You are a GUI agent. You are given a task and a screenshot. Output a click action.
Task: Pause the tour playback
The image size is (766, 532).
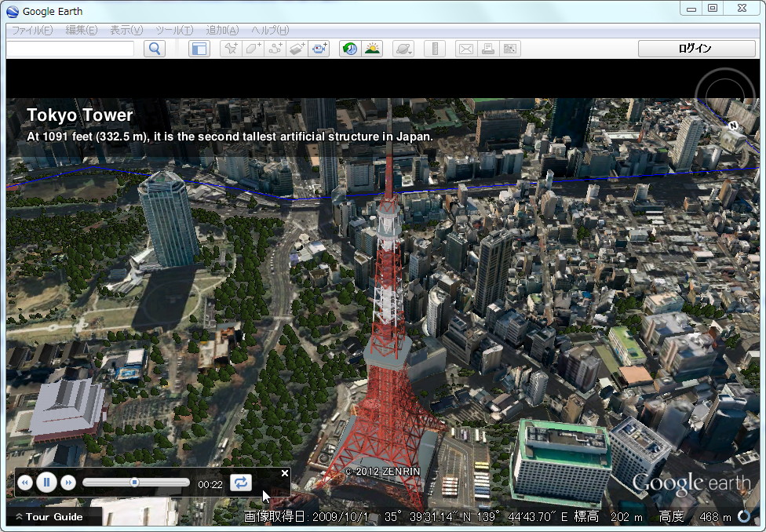coord(46,483)
